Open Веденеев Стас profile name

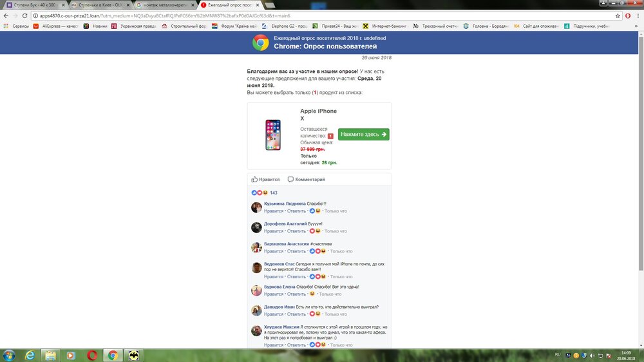[x=279, y=264]
